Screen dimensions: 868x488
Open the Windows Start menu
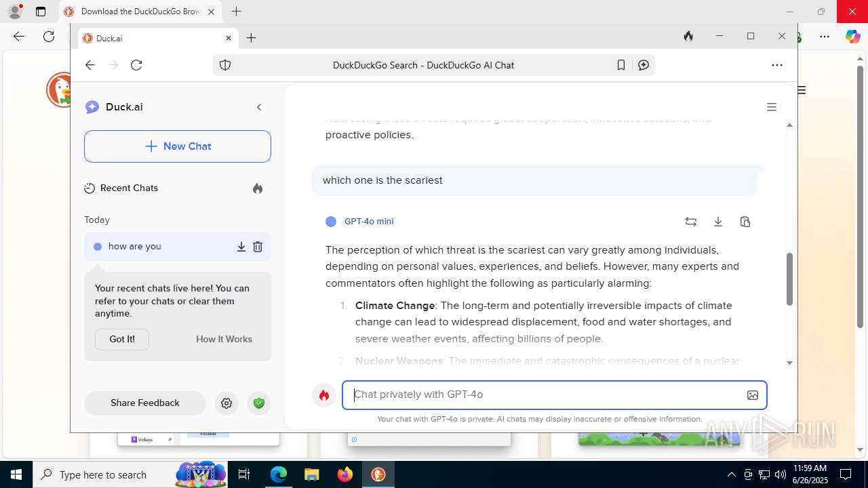point(16,474)
